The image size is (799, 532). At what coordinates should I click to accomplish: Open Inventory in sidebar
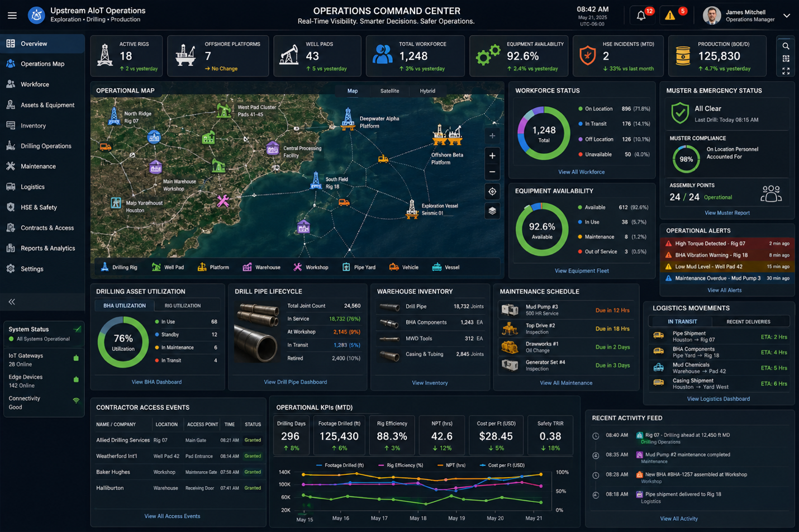(x=42, y=126)
